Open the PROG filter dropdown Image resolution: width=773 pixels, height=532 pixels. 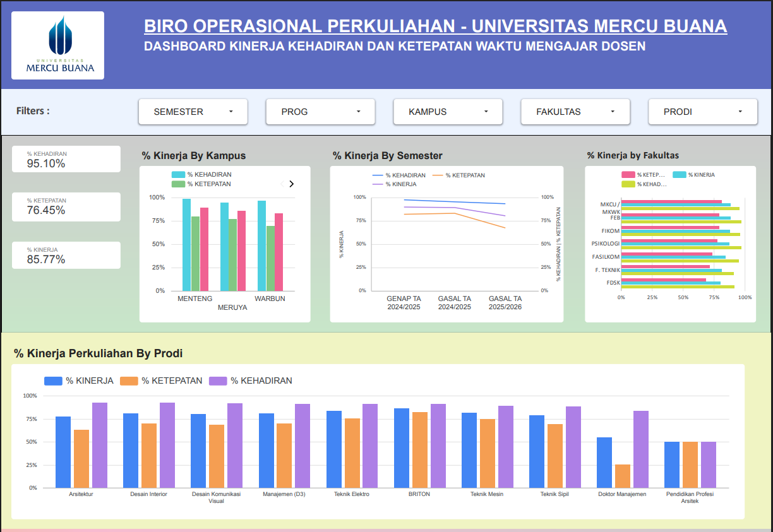[320, 112]
